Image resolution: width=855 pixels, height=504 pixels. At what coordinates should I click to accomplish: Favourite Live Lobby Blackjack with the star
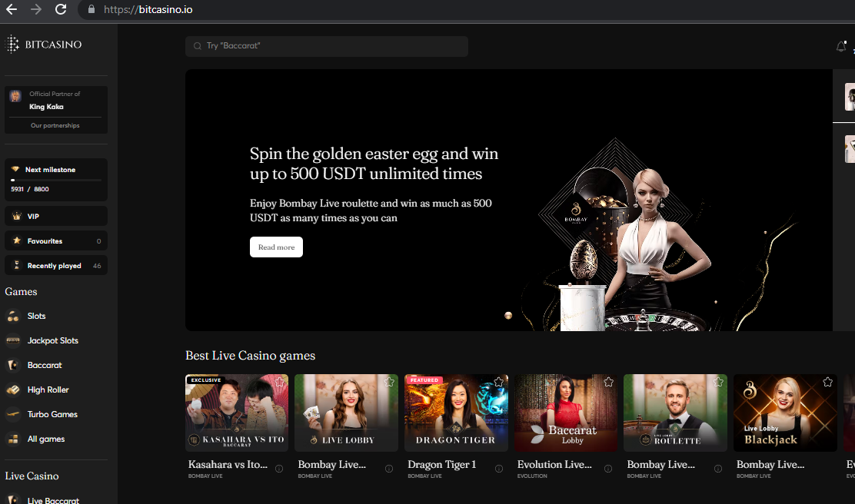click(x=828, y=382)
